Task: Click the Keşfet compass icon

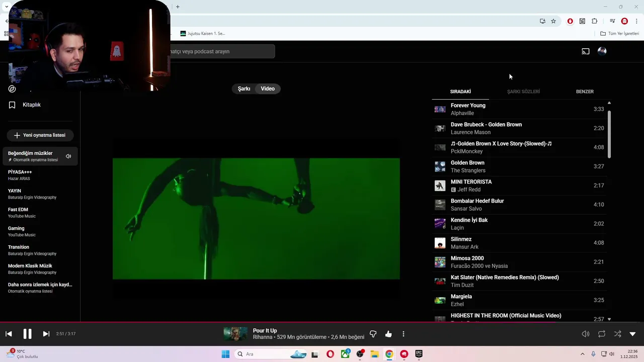Action: [x=12, y=89]
